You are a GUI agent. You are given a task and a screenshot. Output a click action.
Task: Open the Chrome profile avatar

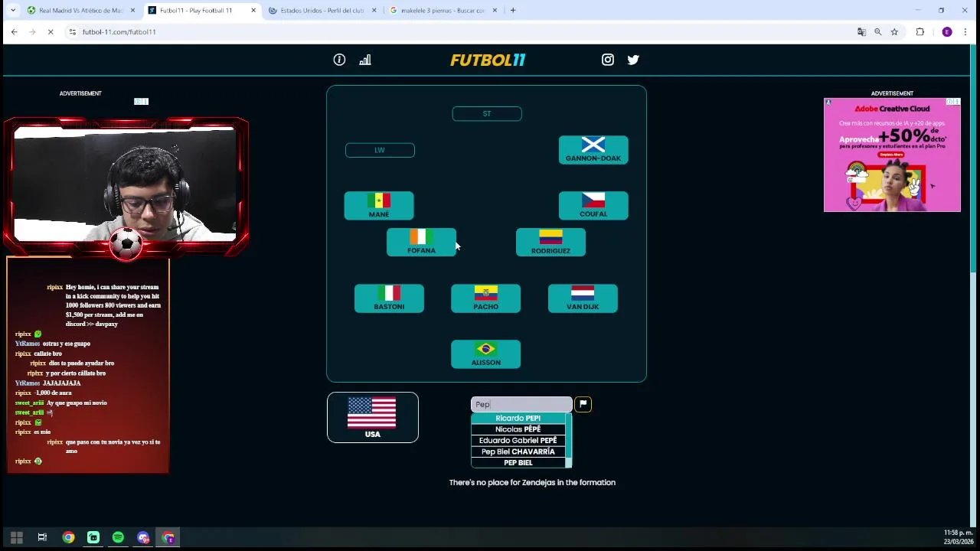click(947, 31)
